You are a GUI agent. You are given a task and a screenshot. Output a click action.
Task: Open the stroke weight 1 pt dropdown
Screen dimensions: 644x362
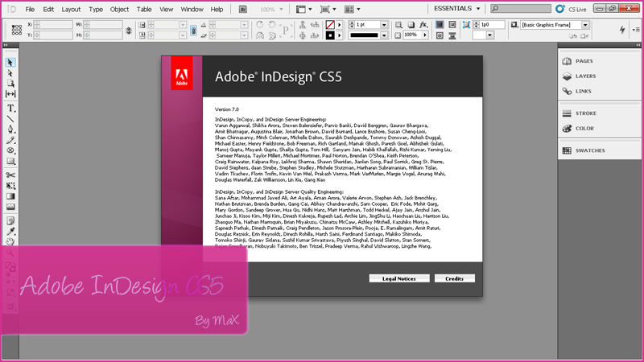click(x=384, y=25)
